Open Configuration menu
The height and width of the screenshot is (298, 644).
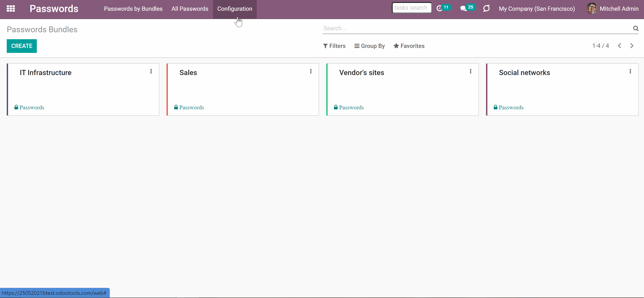(234, 9)
